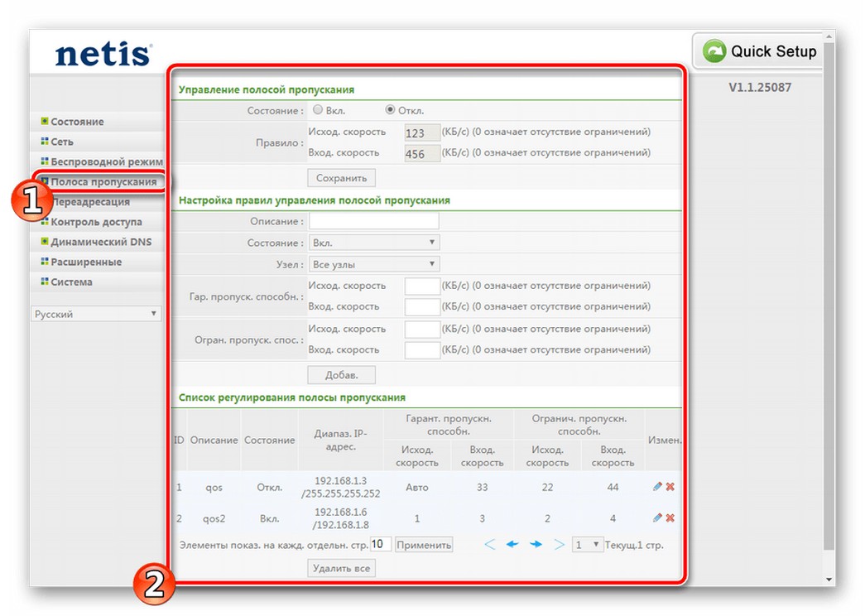Viewport: 865px width, 616px height.
Task: Click the IP range 192.168.1.3 /255.255.255.252
Action: 340,487
